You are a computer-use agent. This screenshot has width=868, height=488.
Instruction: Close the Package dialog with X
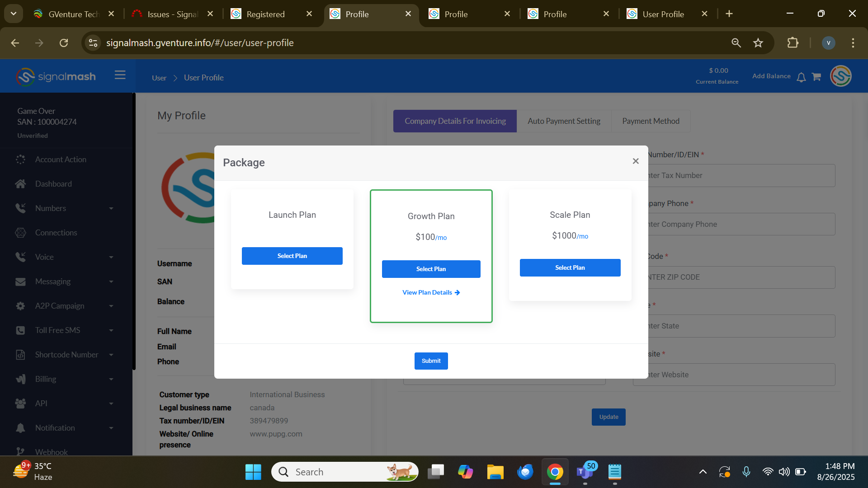[636, 161]
